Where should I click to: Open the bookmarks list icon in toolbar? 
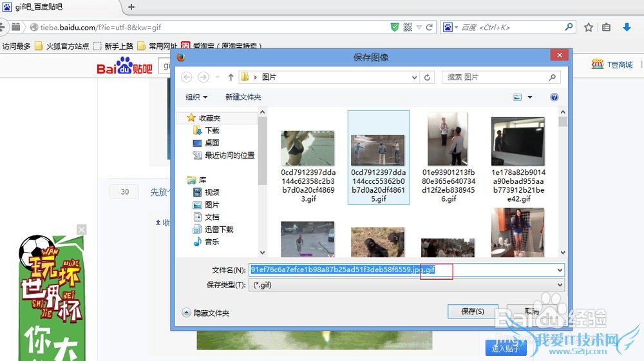pyautogui.click(x=606, y=27)
